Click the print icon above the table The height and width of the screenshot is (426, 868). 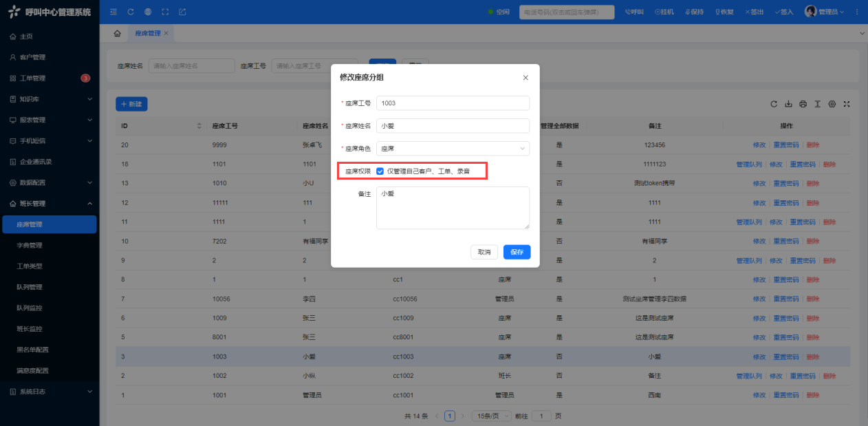pos(803,104)
